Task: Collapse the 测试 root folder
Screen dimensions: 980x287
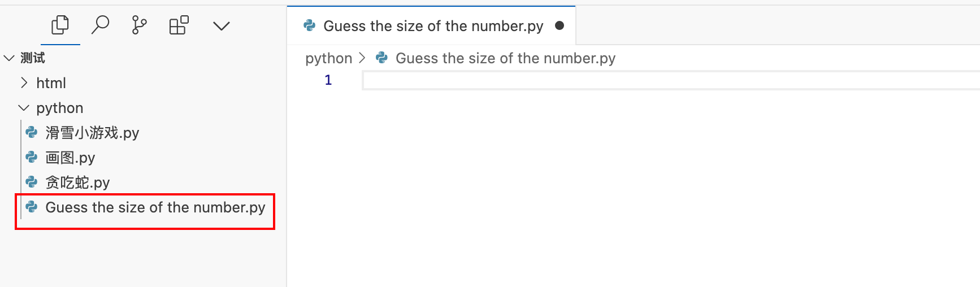Action: tap(9, 58)
